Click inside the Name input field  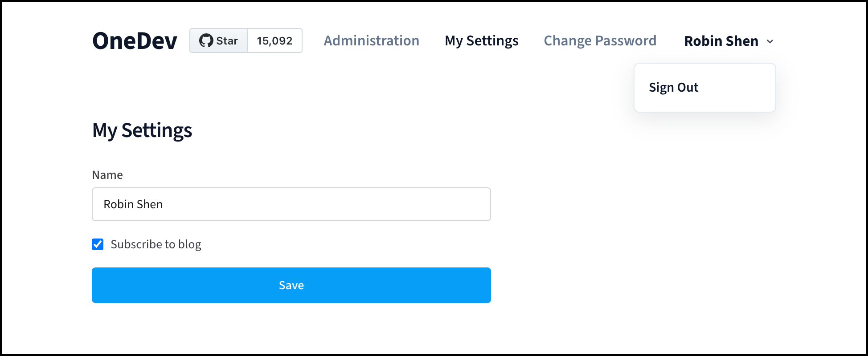point(291,204)
